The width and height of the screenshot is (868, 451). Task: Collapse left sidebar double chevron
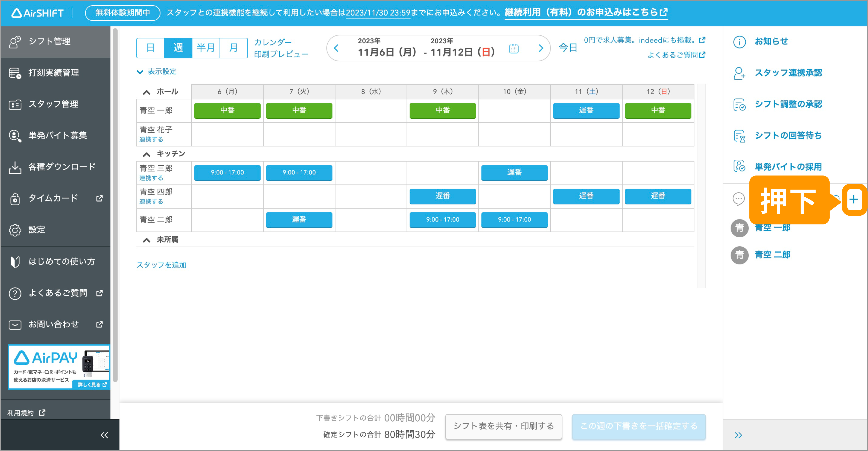(x=104, y=435)
